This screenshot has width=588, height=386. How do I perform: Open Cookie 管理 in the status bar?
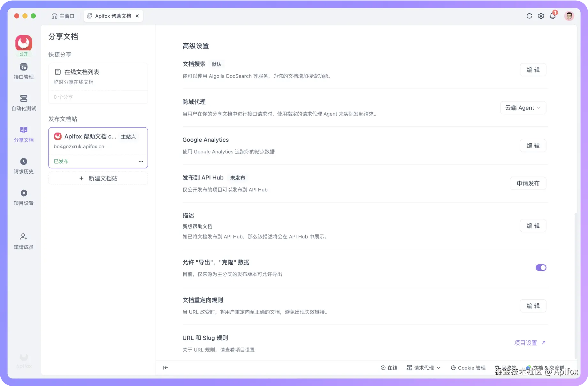[468, 367]
